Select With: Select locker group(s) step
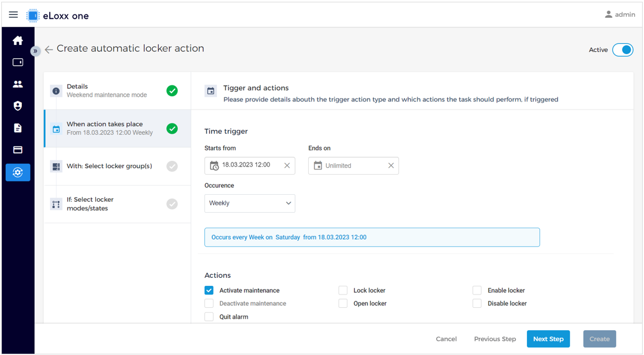This screenshot has height=355, width=644. click(x=118, y=166)
